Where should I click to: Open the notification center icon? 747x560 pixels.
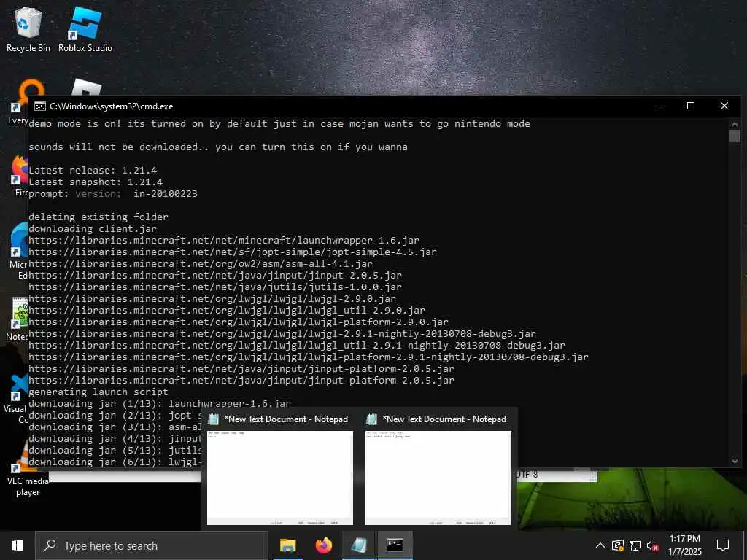(723, 545)
